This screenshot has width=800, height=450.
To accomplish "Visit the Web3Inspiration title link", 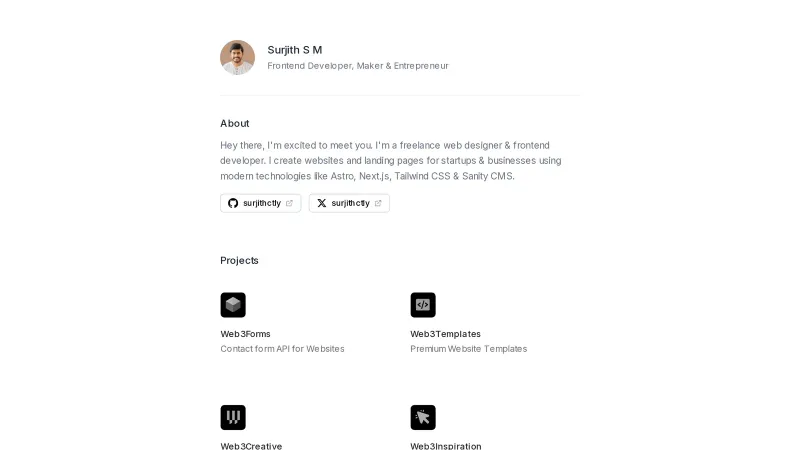I will tap(445, 446).
